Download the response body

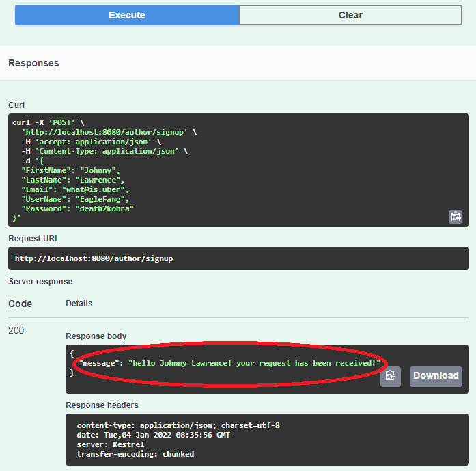(436, 376)
